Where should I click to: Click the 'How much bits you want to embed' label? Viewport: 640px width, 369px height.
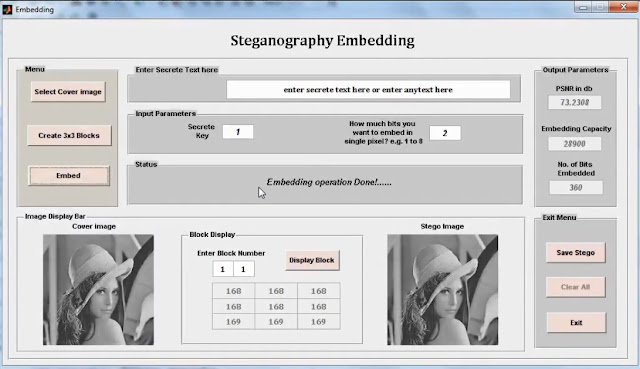383,132
